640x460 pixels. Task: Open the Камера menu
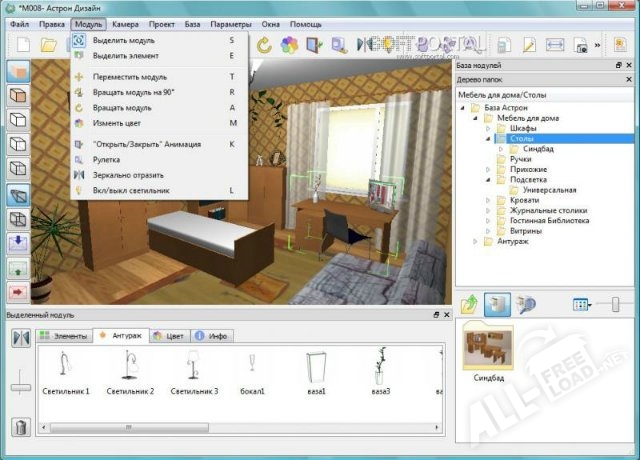[125, 24]
